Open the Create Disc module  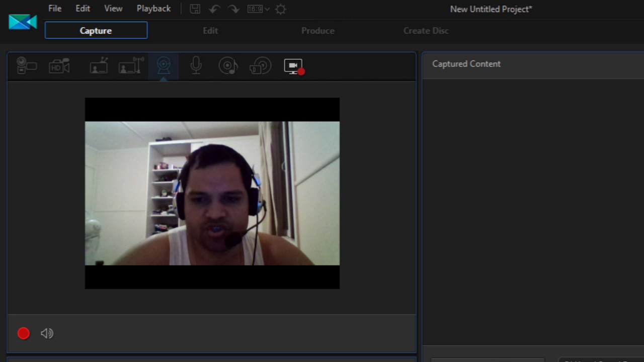(x=426, y=31)
